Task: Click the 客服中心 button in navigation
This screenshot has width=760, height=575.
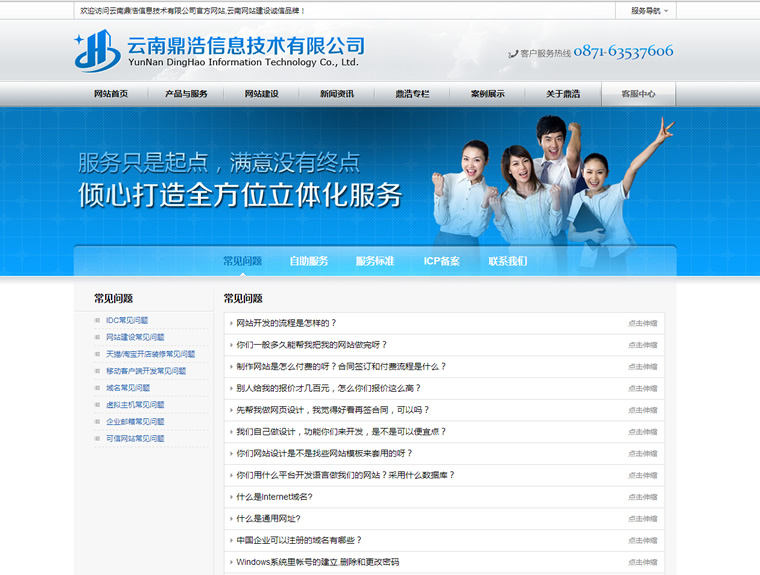Action: pos(638,94)
